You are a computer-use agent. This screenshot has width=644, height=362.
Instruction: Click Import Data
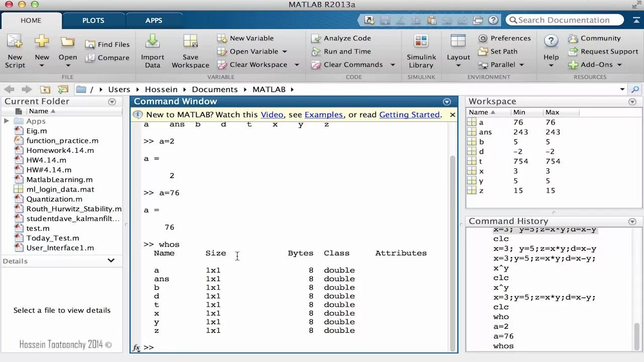152,51
